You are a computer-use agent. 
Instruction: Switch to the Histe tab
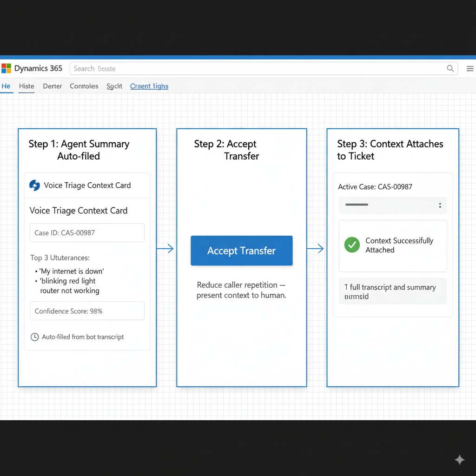26,86
